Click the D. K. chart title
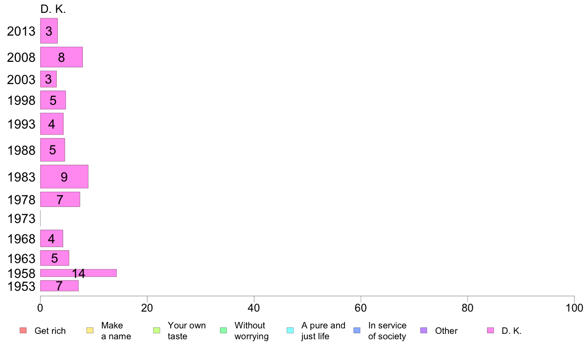This screenshot has height=364, width=588. coord(53,9)
